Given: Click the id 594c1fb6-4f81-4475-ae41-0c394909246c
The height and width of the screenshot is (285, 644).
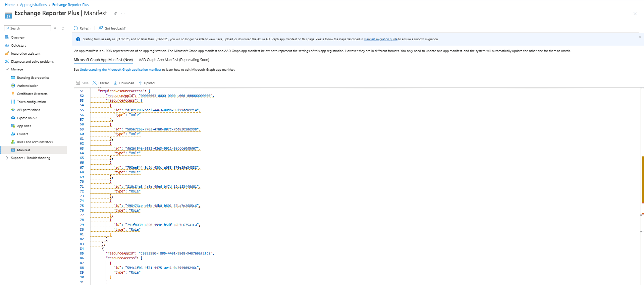Looking at the screenshot, I should (162, 268).
